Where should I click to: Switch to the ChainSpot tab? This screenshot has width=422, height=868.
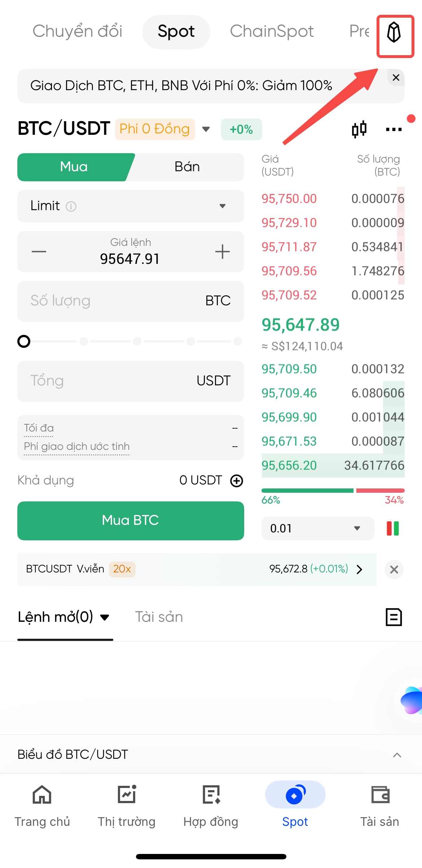(x=272, y=31)
